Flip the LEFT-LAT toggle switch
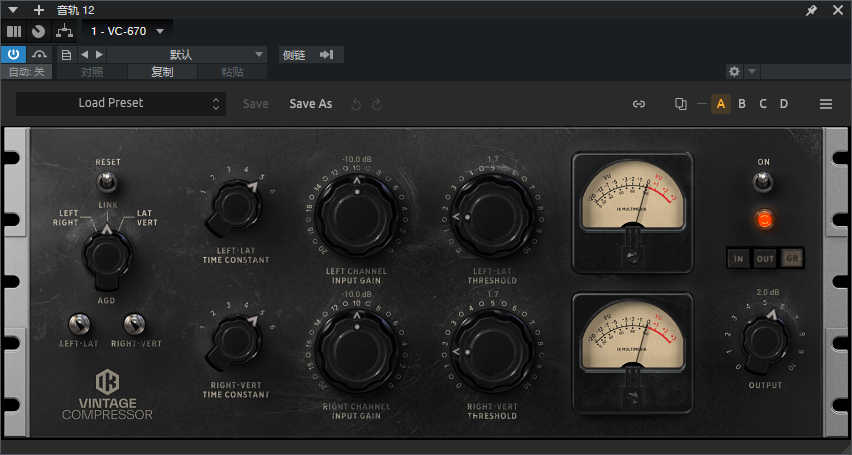 (79, 325)
